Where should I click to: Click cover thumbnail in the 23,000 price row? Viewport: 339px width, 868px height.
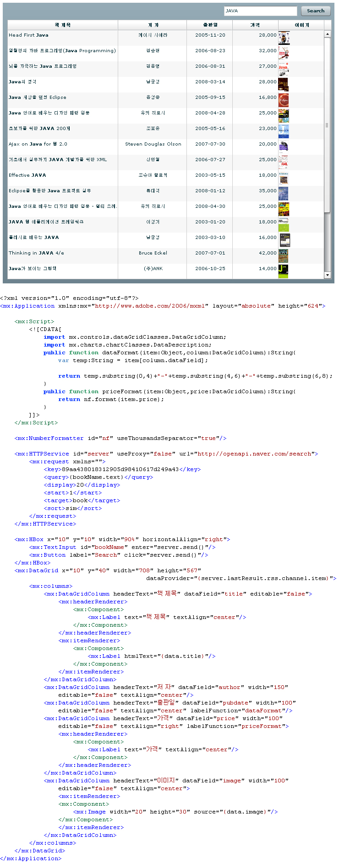(284, 131)
